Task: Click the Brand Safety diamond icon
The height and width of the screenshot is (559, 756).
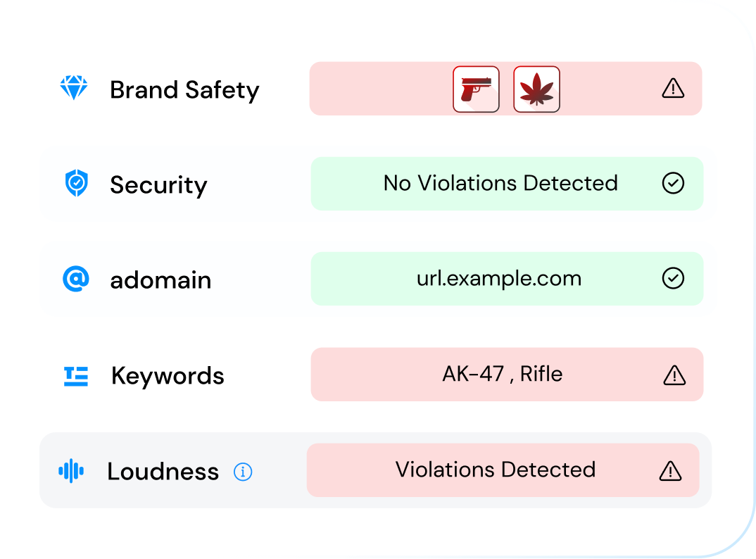Action: pyautogui.click(x=74, y=89)
